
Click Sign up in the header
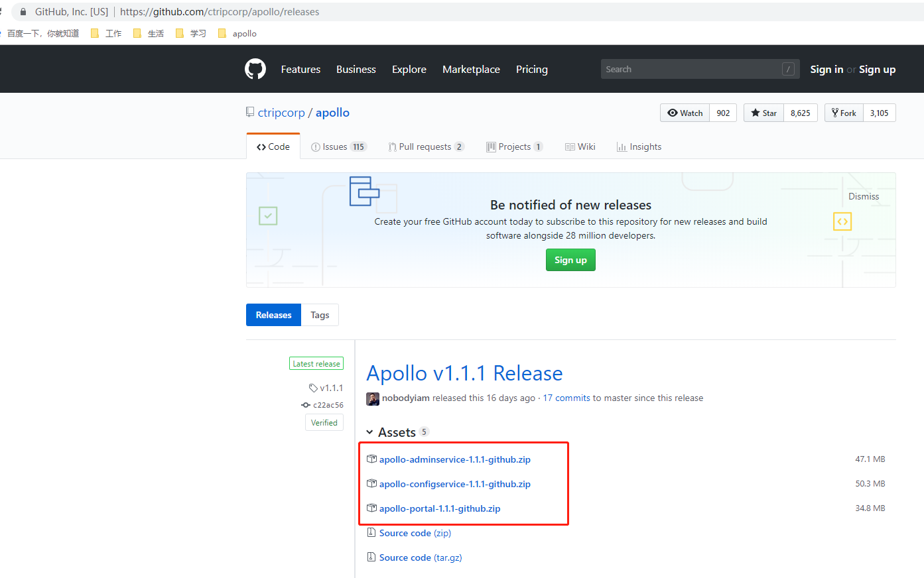click(x=877, y=69)
